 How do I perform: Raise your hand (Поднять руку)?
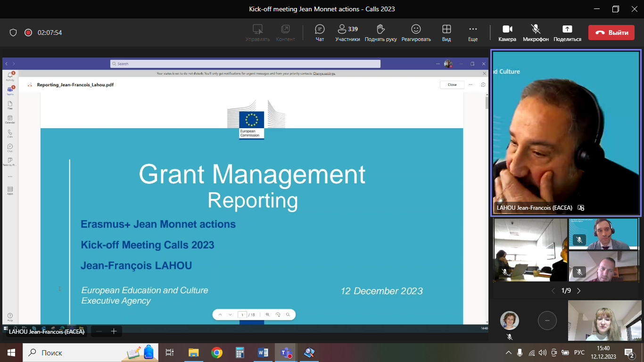[x=380, y=33]
